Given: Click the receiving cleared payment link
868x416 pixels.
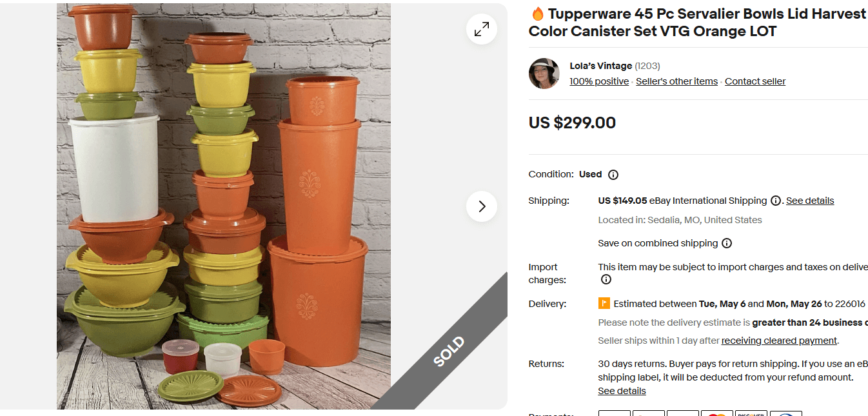Looking at the screenshot, I should point(778,340).
